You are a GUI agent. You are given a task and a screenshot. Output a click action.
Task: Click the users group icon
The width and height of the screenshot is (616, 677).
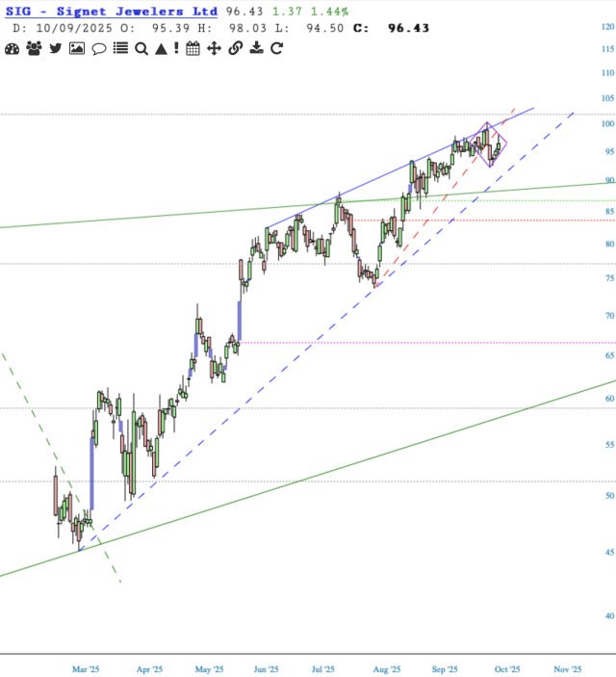35,48
